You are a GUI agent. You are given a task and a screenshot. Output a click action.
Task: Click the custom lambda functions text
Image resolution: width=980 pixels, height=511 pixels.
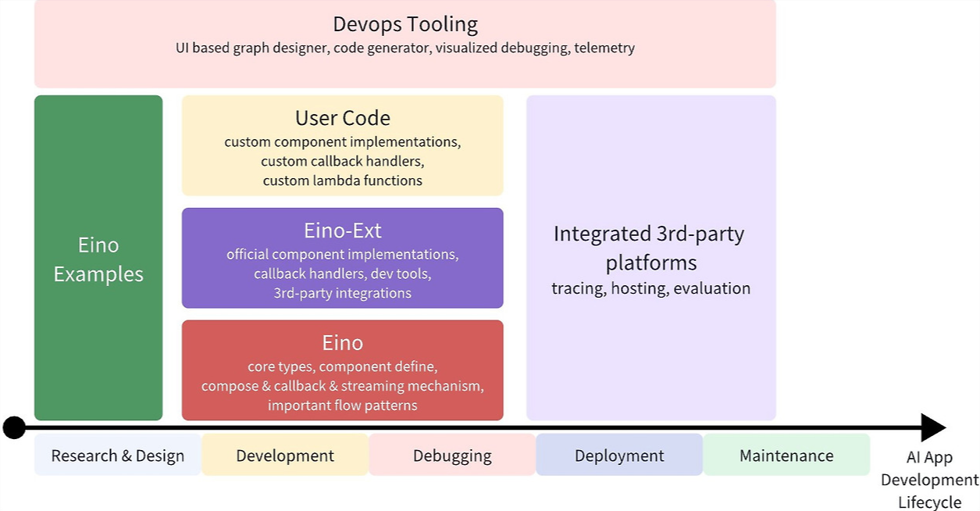(342, 180)
